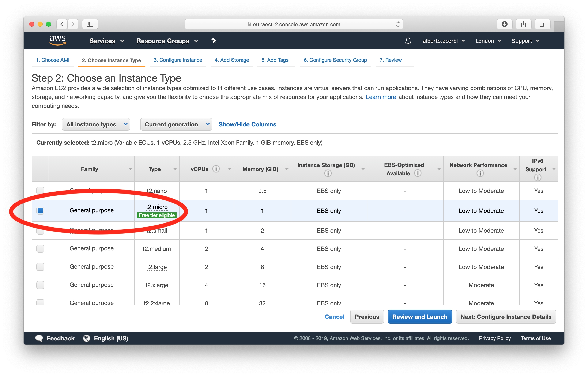Viewport: 588px width, 376px height.
Task: Click Next: Configure Instance Details
Action: coord(506,317)
